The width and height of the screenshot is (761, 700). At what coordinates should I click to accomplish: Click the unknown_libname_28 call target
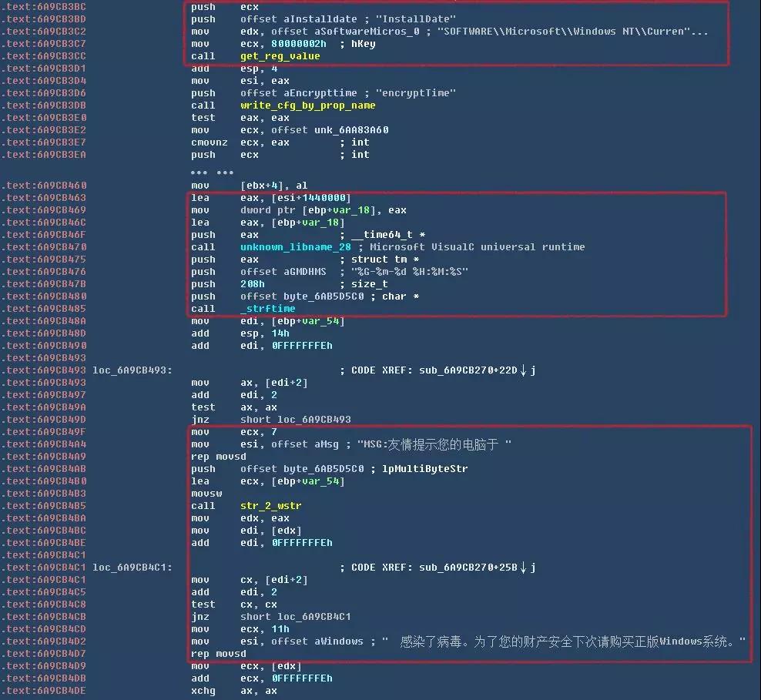pyautogui.click(x=296, y=247)
